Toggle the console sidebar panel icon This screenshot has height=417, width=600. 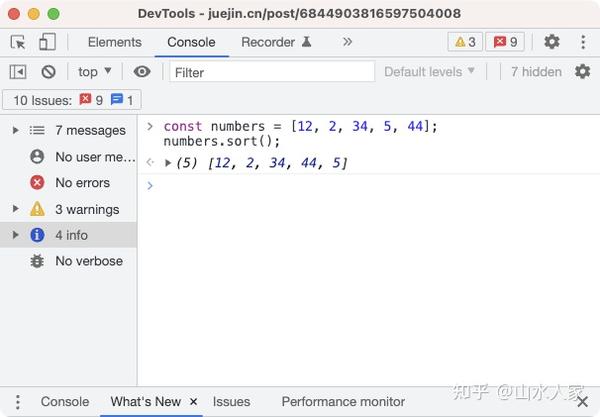[x=18, y=72]
